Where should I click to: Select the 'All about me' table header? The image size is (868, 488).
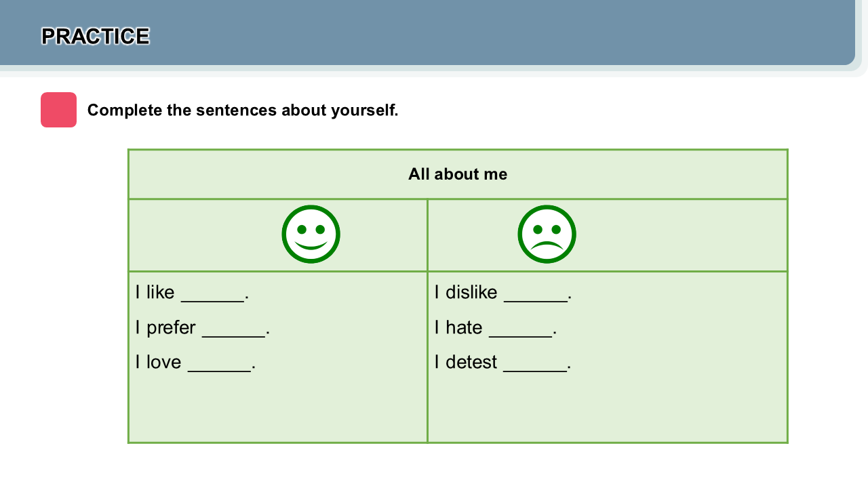(458, 174)
